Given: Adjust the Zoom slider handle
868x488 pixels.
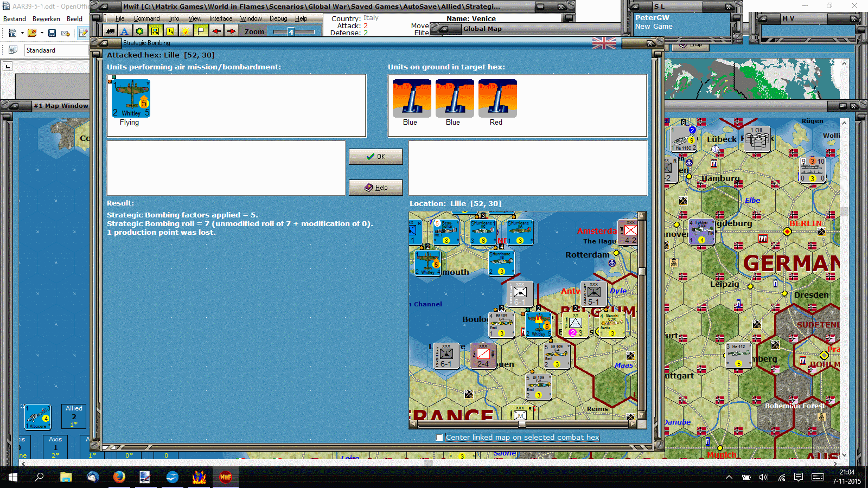Looking at the screenshot, I should pos(291,32).
